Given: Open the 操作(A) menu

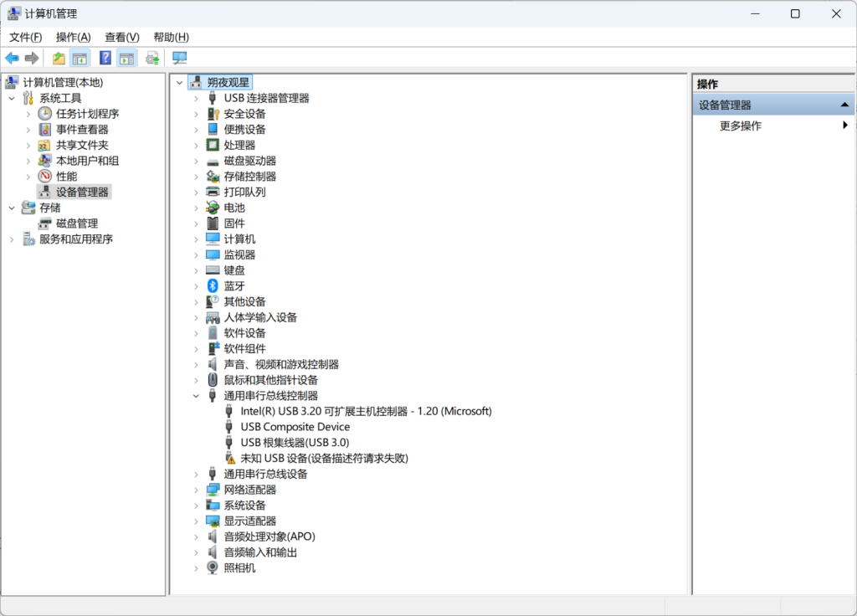Looking at the screenshot, I should [x=73, y=37].
